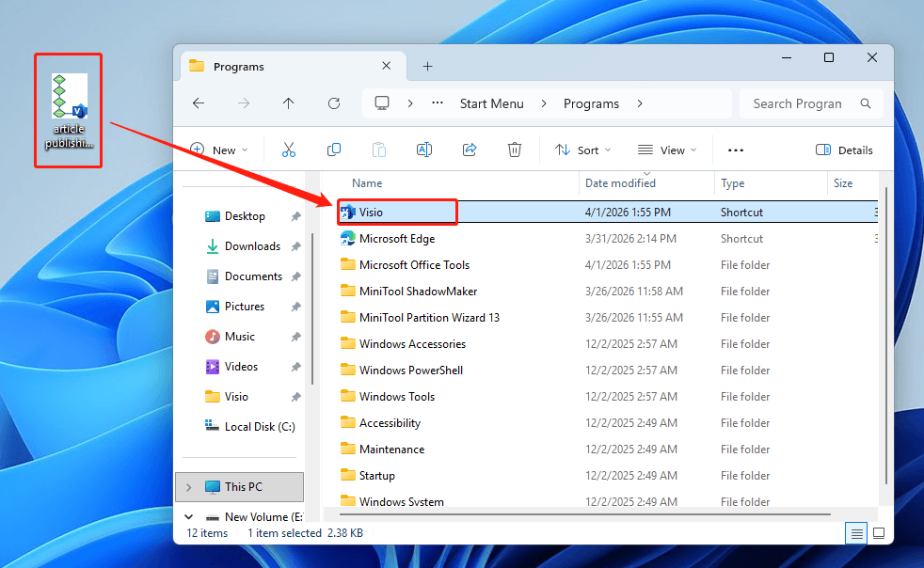Enable the details list view in status bar
Image resolution: width=924 pixels, height=568 pixels.
click(855, 533)
